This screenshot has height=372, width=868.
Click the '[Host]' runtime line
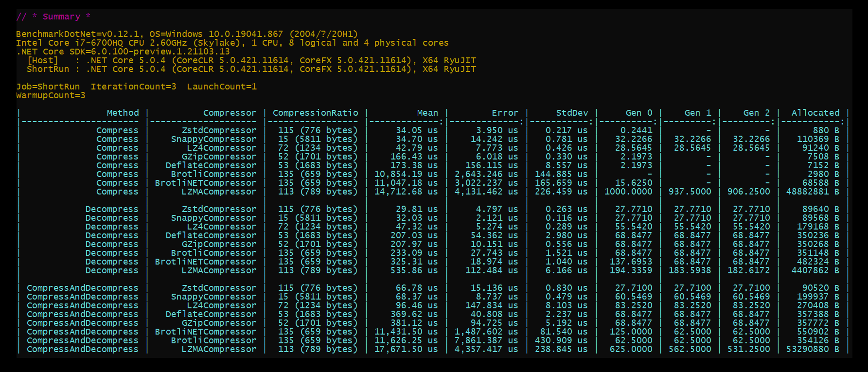tap(251, 60)
